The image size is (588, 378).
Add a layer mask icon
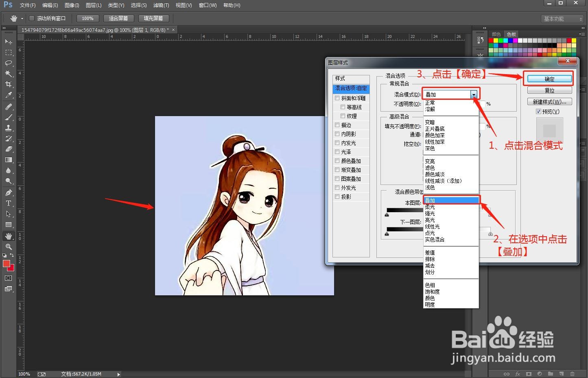point(529,374)
